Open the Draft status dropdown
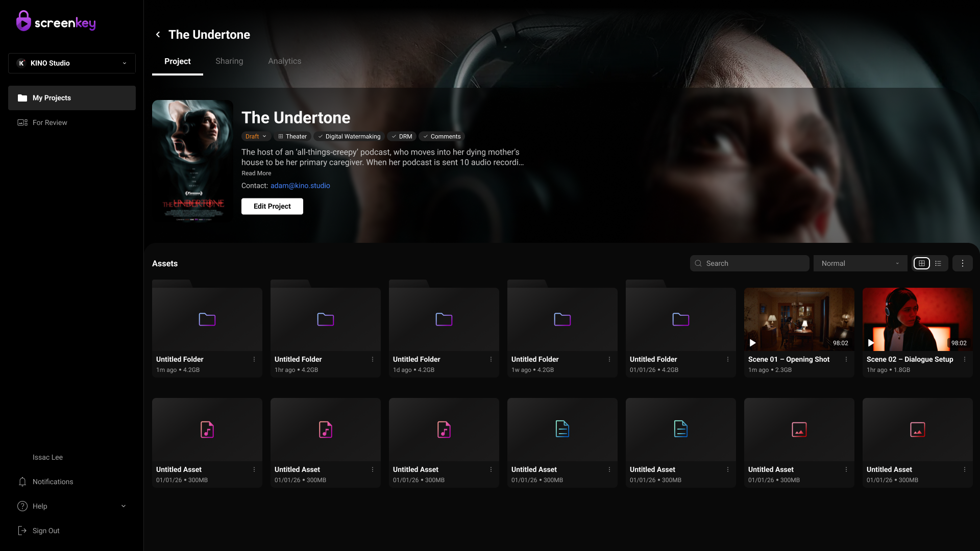 tap(256, 137)
